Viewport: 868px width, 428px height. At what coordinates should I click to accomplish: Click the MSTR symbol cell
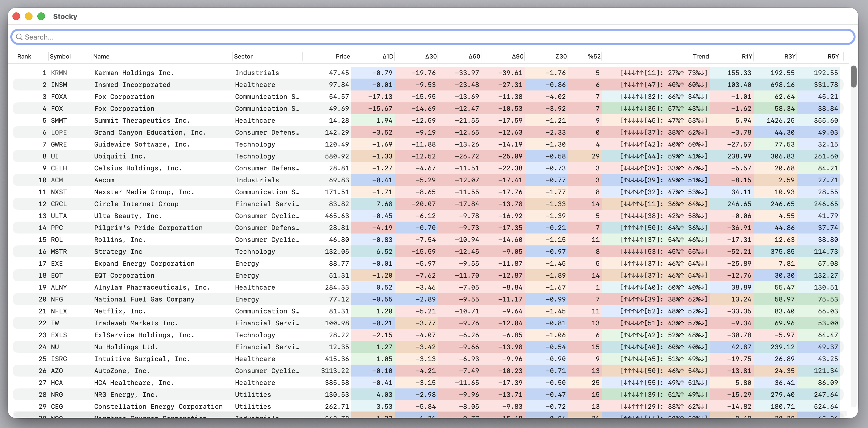coord(59,252)
